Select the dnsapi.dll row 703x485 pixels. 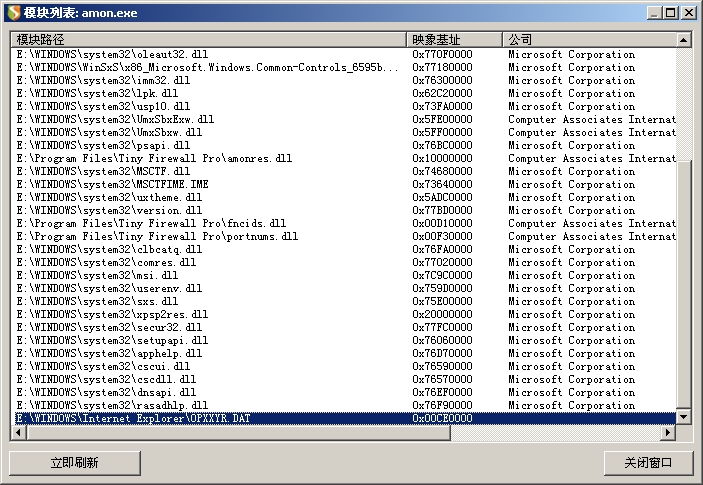point(344,392)
